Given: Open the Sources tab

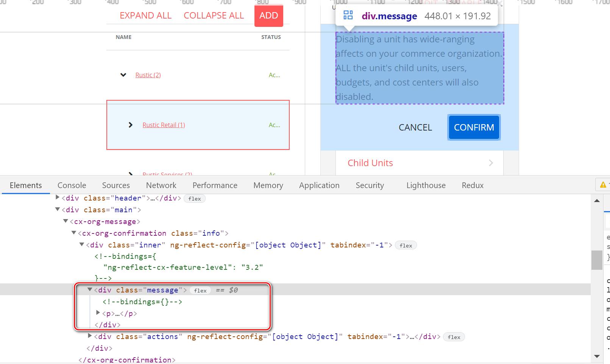Looking at the screenshot, I should pyautogui.click(x=116, y=185).
